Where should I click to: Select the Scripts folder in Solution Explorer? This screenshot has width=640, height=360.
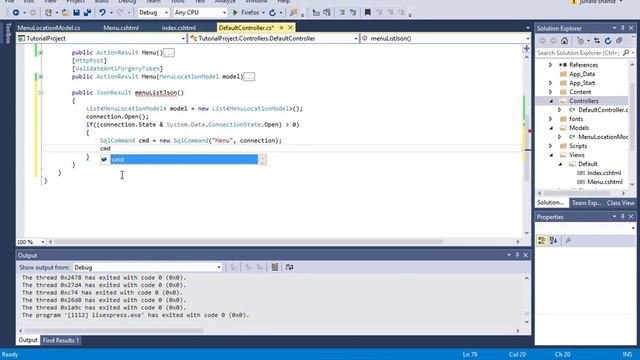[578, 146]
